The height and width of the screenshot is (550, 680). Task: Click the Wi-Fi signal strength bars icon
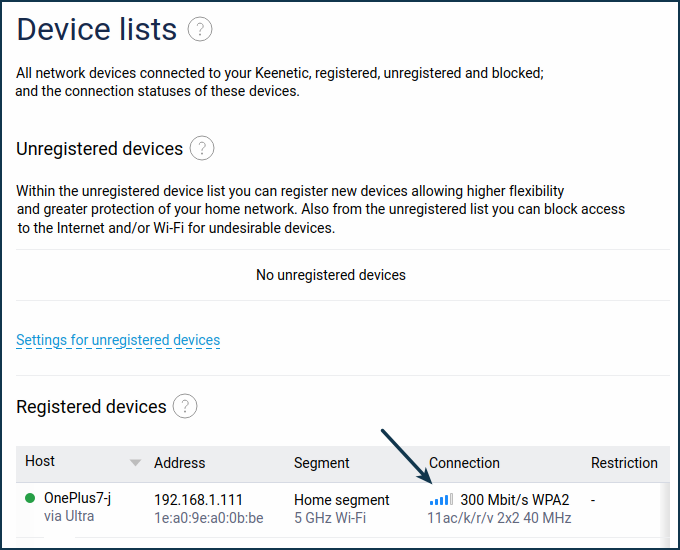441,500
